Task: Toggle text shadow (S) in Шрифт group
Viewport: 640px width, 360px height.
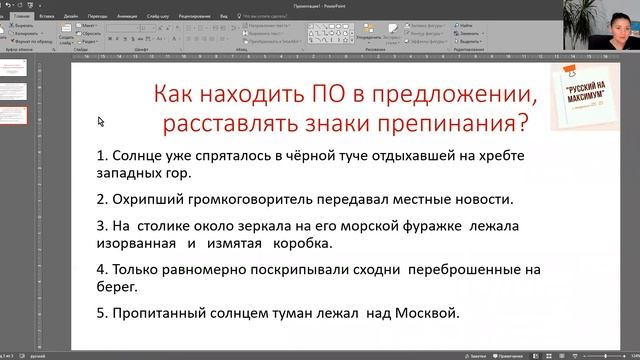Action: pyautogui.click(x=132, y=39)
